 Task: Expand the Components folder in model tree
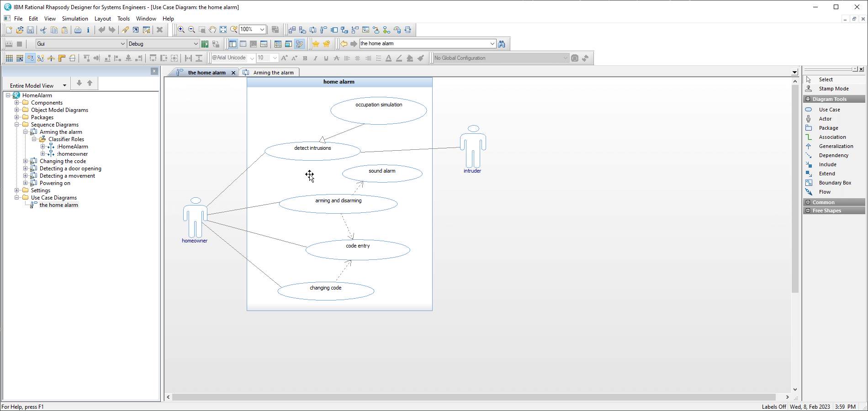pyautogui.click(x=17, y=102)
